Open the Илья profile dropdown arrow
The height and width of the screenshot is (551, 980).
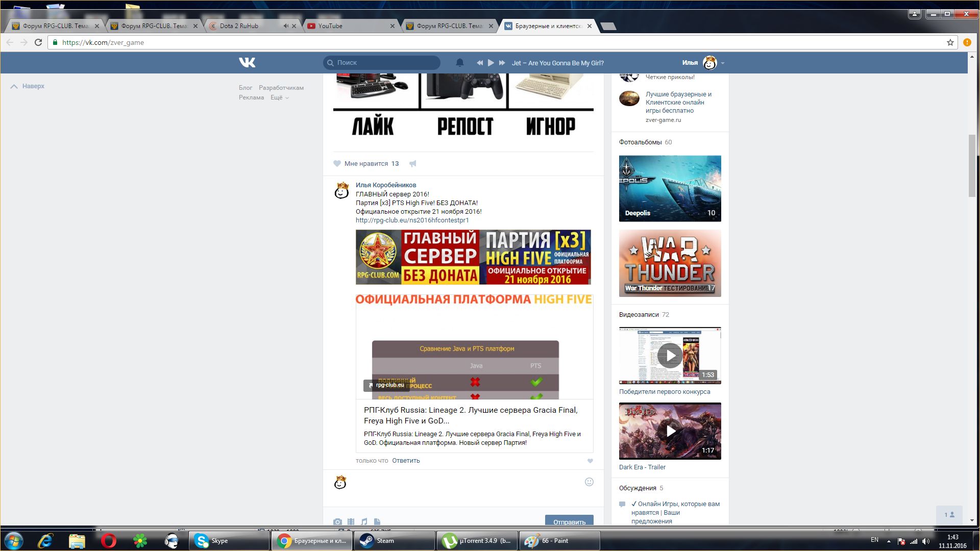point(723,63)
